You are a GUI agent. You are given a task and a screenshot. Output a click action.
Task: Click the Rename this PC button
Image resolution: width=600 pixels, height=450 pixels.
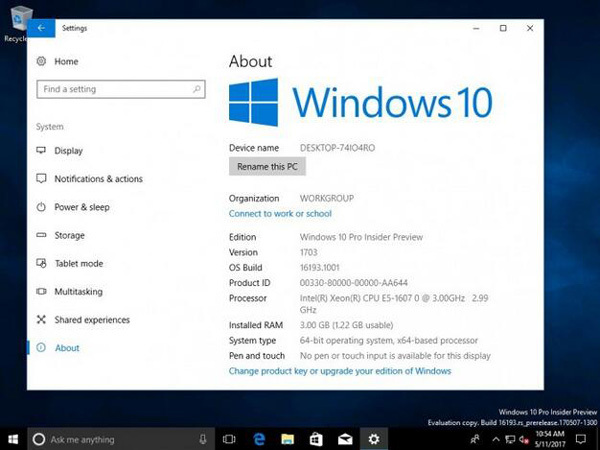[x=267, y=166]
